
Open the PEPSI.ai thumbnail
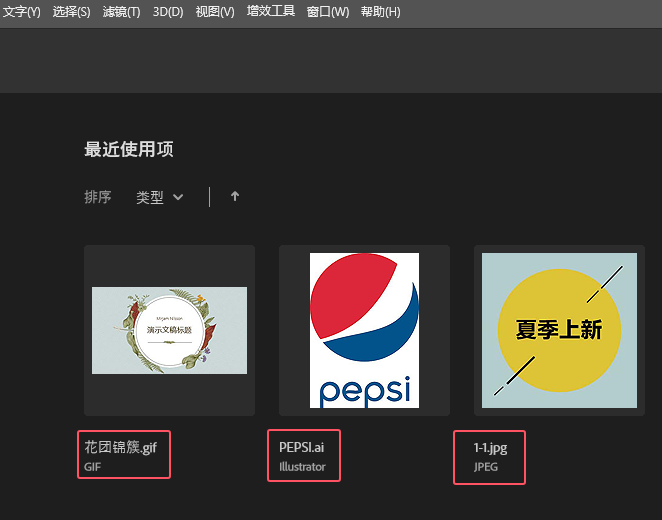(364, 330)
